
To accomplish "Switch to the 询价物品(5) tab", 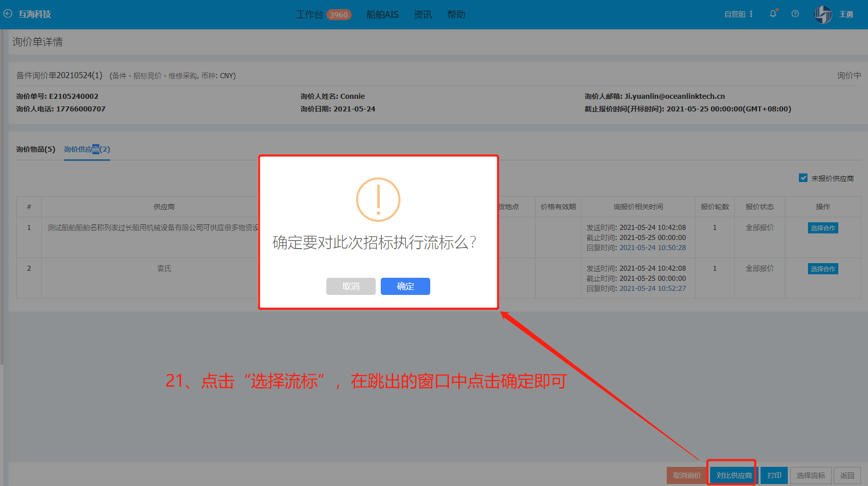I will 35,149.
